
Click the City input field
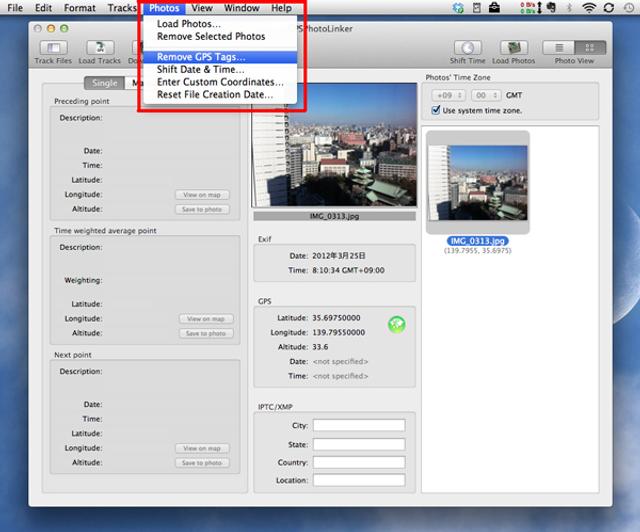coord(358,425)
